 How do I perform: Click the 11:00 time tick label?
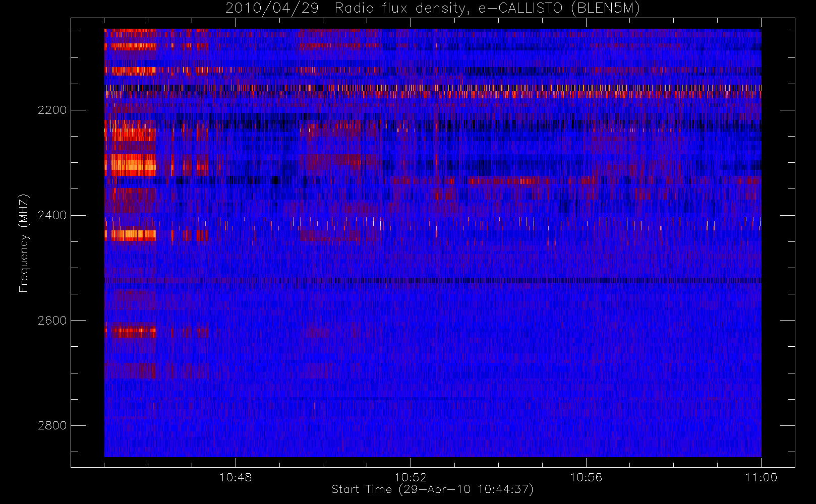tap(761, 477)
